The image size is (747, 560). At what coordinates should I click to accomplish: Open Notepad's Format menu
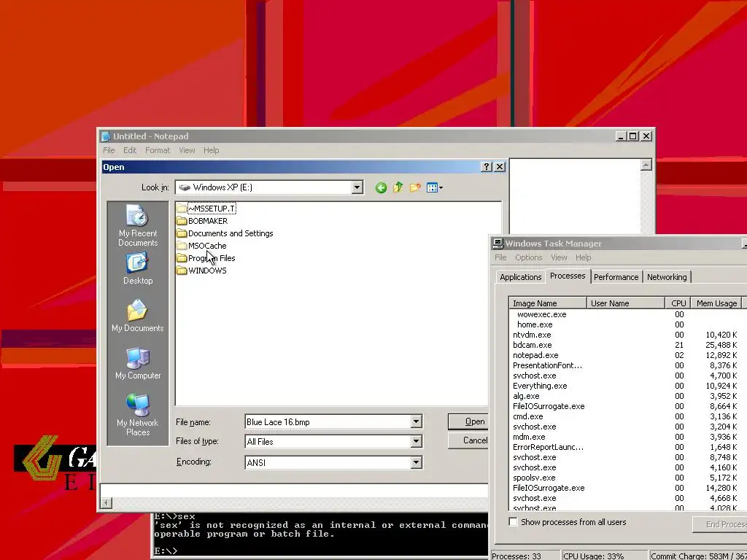[158, 150]
